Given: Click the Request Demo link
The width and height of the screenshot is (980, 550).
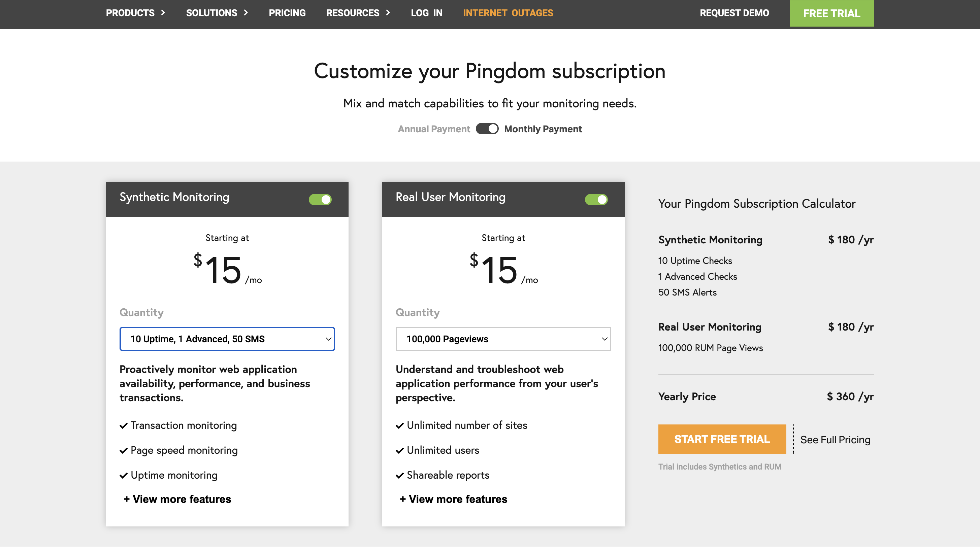Looking at the screenshot, I should point(734,13).
